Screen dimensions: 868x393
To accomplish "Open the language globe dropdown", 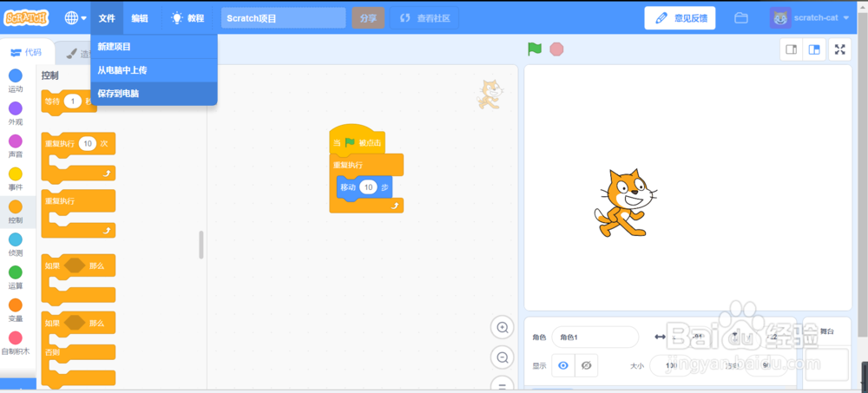I will (x=76, y=17).
